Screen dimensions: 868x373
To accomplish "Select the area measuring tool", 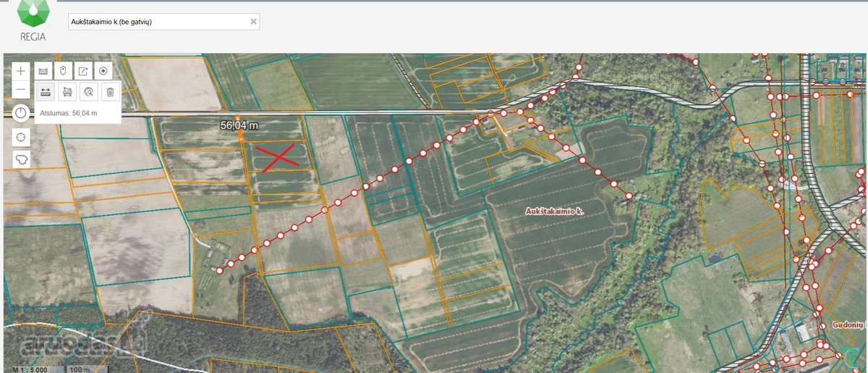I will coord(67,91).
